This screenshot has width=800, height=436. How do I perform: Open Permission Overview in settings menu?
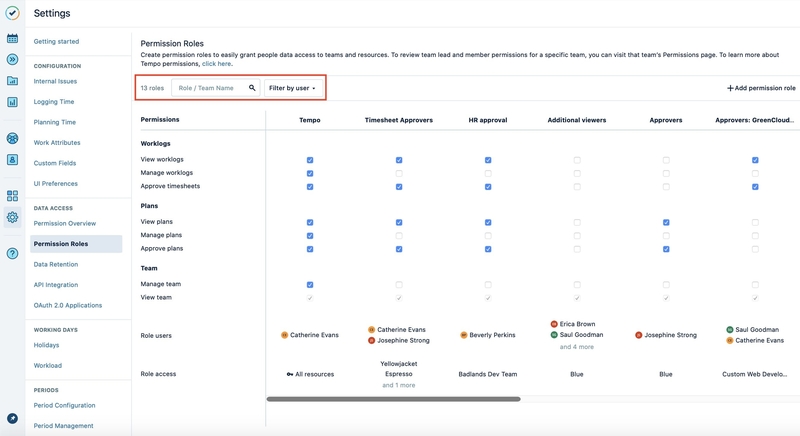(x=65, y=223)
